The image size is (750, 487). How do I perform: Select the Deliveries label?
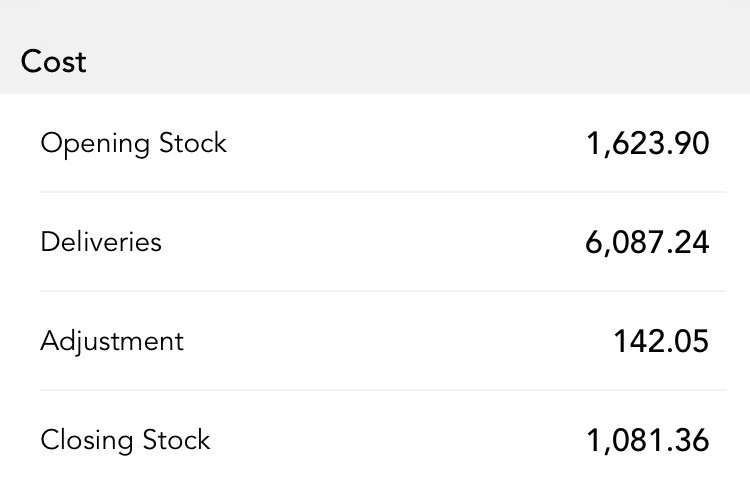[100, 242]
